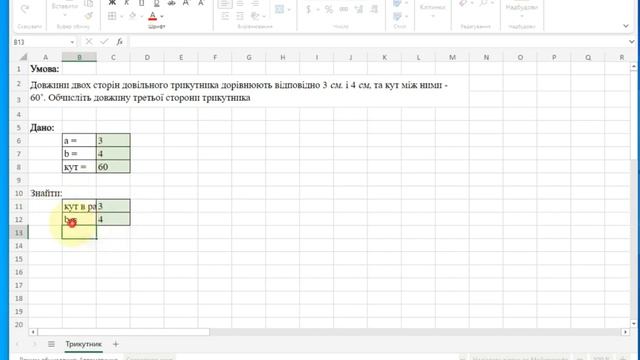Image resolution: width=640 pixels, height=360 pixels.
Task: Confirm formula entry checkmark
Action: click(104, 42)
